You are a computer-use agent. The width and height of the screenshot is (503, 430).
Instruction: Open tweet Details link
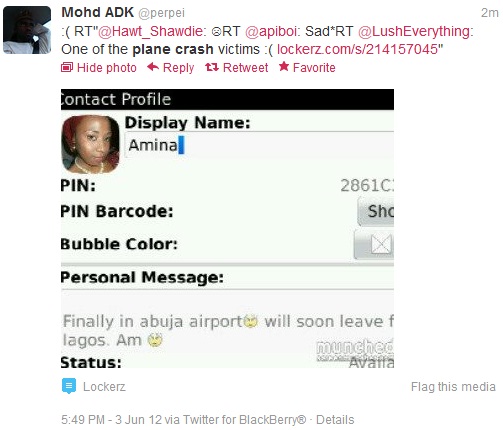[x=335, y=420]
